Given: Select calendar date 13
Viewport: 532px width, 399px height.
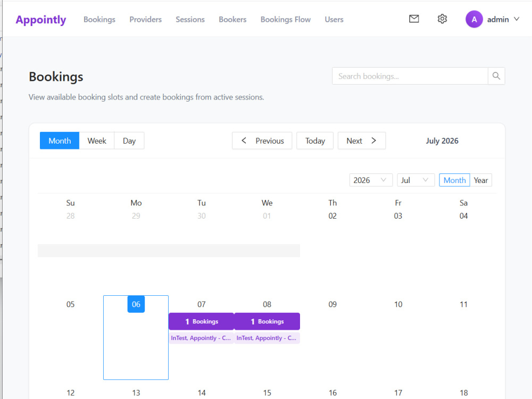Looking at the screenshot, I should tap(136, 393).
